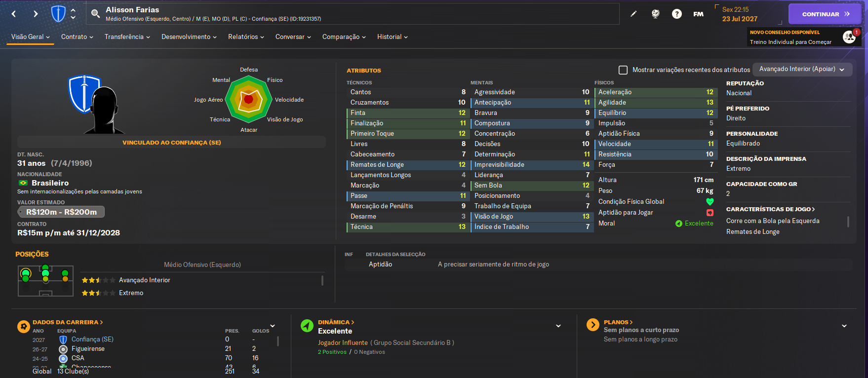Screen dimensions: 868x378
Task: Open Avançado Interior (Apoiar) role dropdown
Action: point(802,70)
